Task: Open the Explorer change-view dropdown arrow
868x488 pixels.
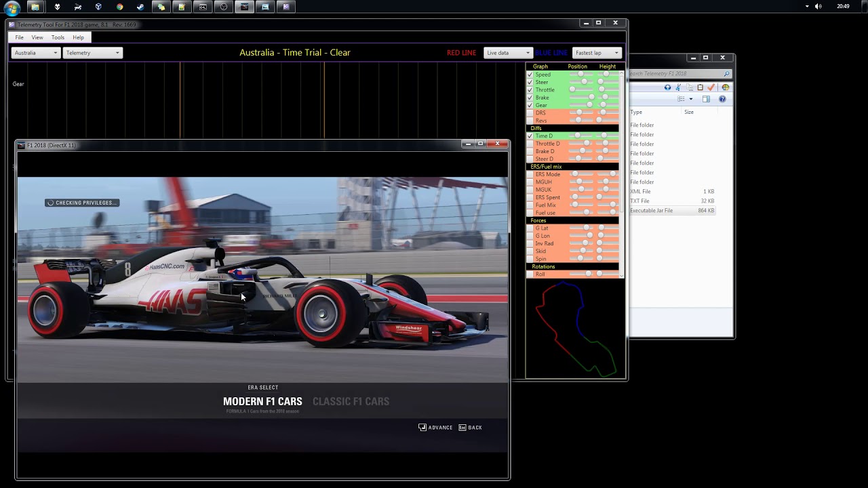Action: (x=691, y=99)
